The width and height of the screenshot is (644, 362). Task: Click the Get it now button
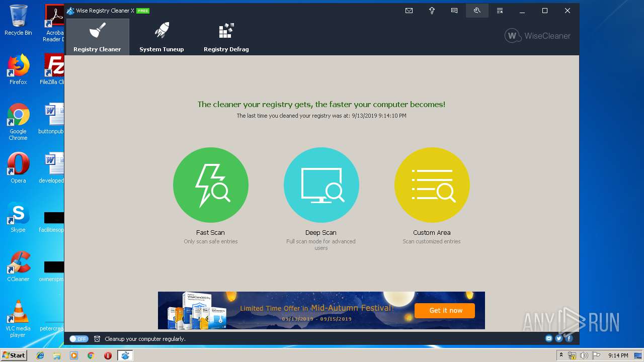pos(445,311)
